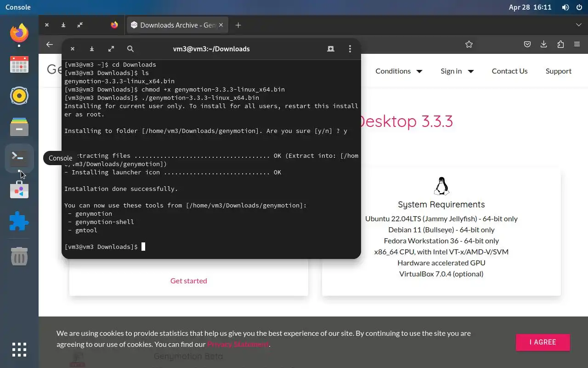
Task: Click 'Fedora Workstation 36 - 64-bit only' text
Action: pos(441,241)
